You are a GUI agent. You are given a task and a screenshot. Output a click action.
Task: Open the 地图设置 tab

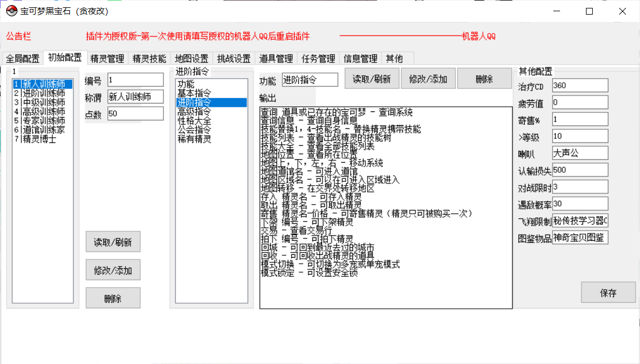coord(191,59)
